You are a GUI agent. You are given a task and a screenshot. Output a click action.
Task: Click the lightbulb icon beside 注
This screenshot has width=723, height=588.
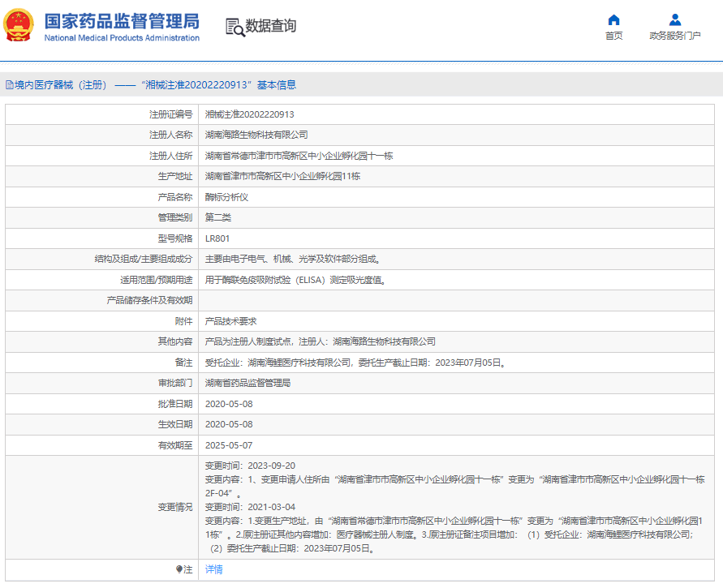pyautogui.click(x=179, y=569)
